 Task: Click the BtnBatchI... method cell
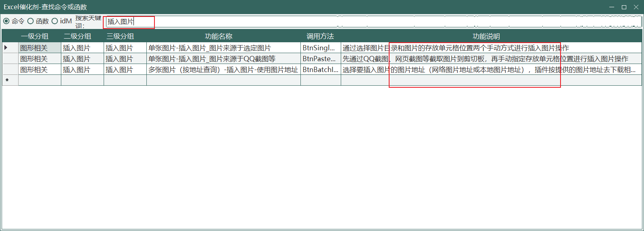click(321, 69)
